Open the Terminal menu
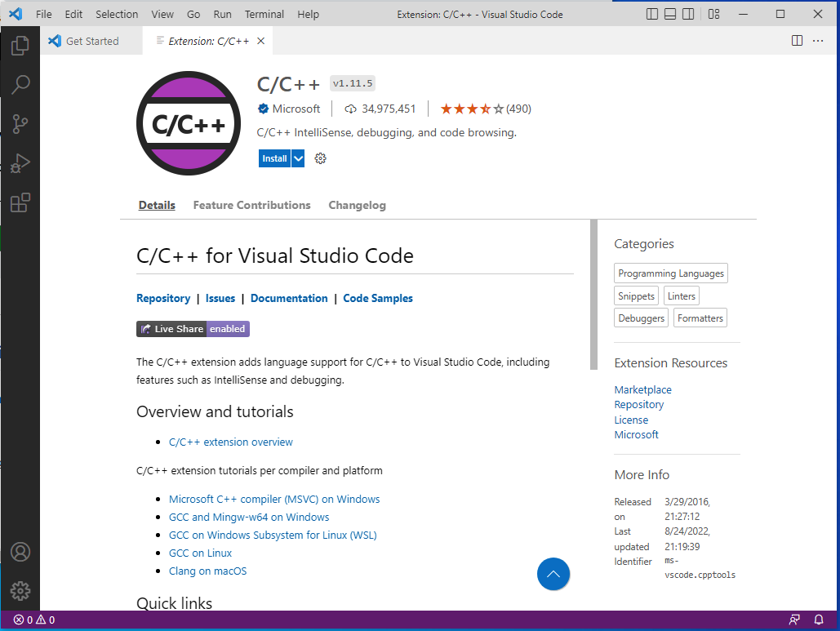Viewport: 840px width, 631px height. click(264, 14)
